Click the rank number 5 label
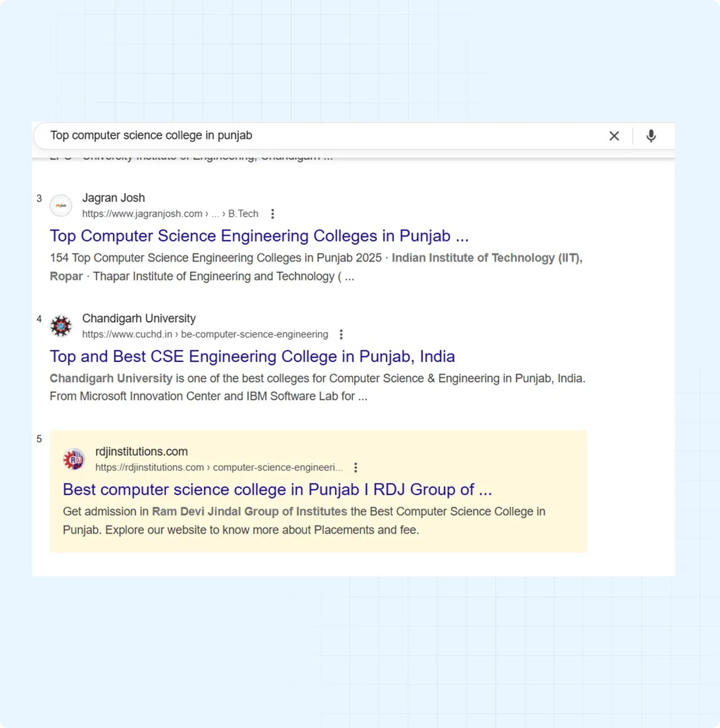Screen dimensions: 720x728 point(39,439)
